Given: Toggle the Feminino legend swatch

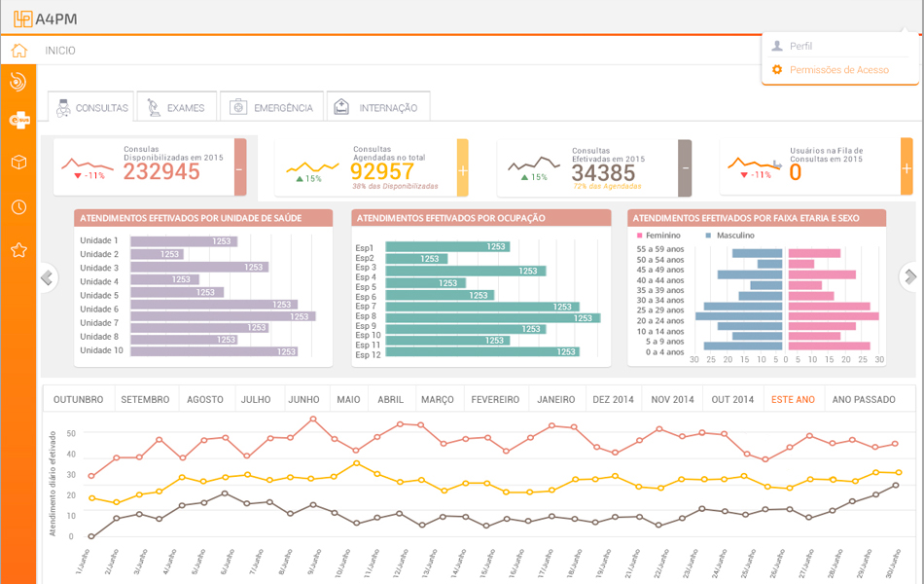Looking at the screenshot, I should pos(639,236).
